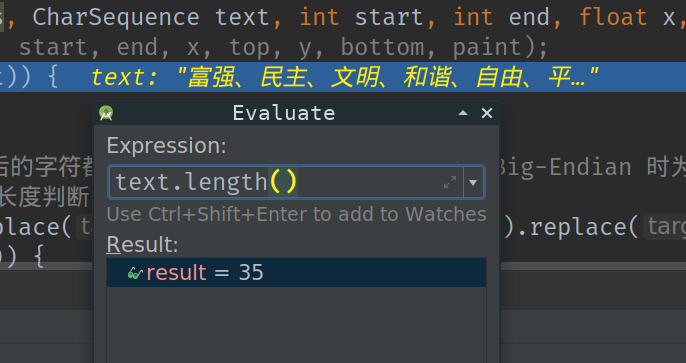
Task: Click the Expression label in the dialog
Action: pos(166,145)
